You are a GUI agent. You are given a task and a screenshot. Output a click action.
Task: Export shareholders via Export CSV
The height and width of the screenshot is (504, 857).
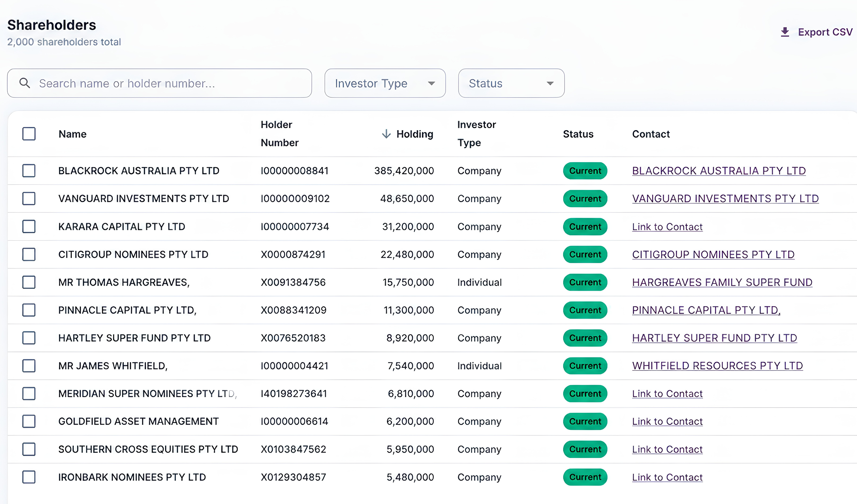[x=817, y=32]
